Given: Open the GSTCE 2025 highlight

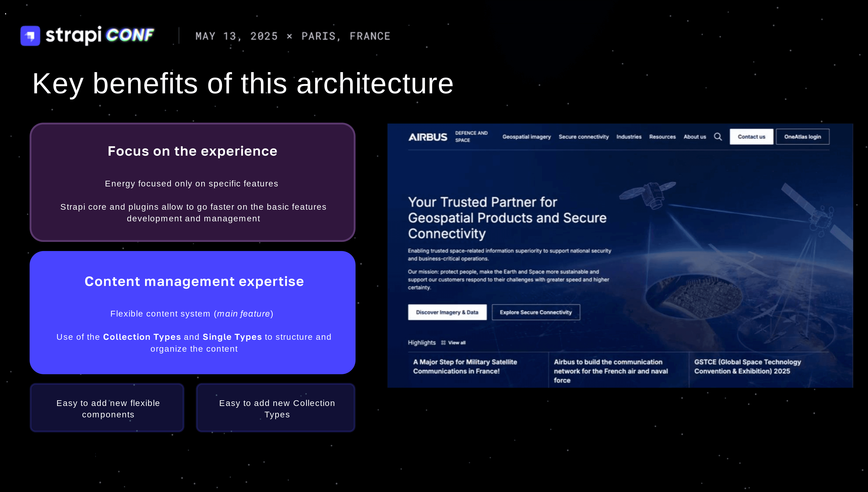Looking at the screenshot, I should (748, 367).
